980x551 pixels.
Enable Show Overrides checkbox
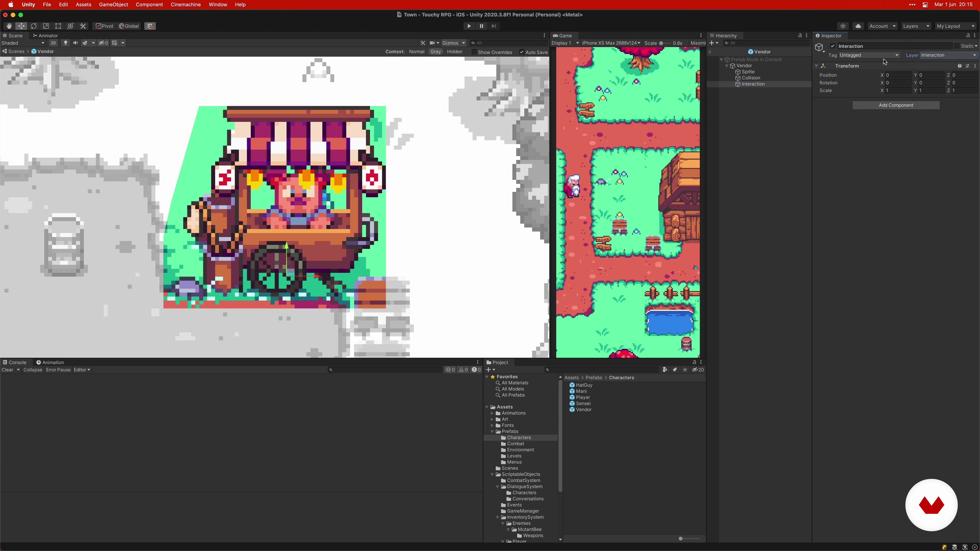pos(474,52)
